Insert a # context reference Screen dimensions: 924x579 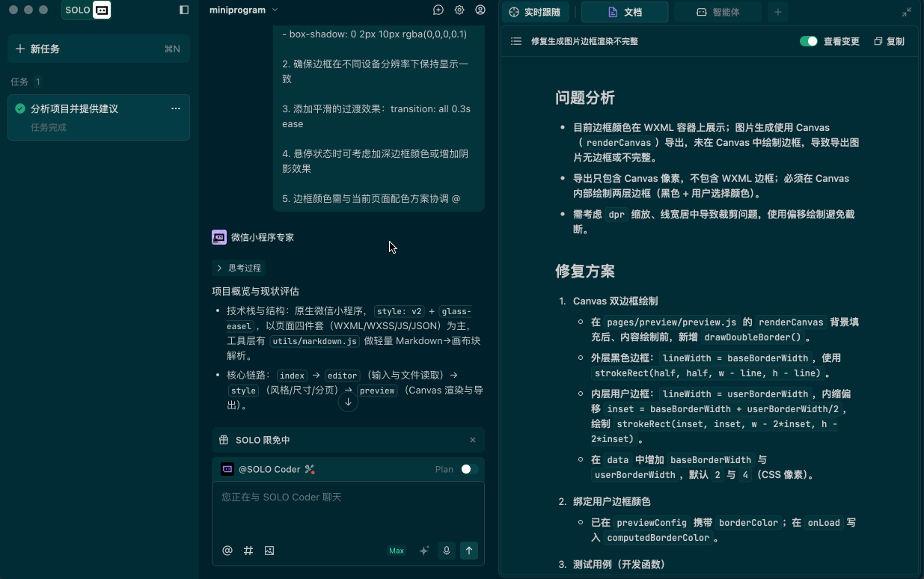tap(248, 551)
